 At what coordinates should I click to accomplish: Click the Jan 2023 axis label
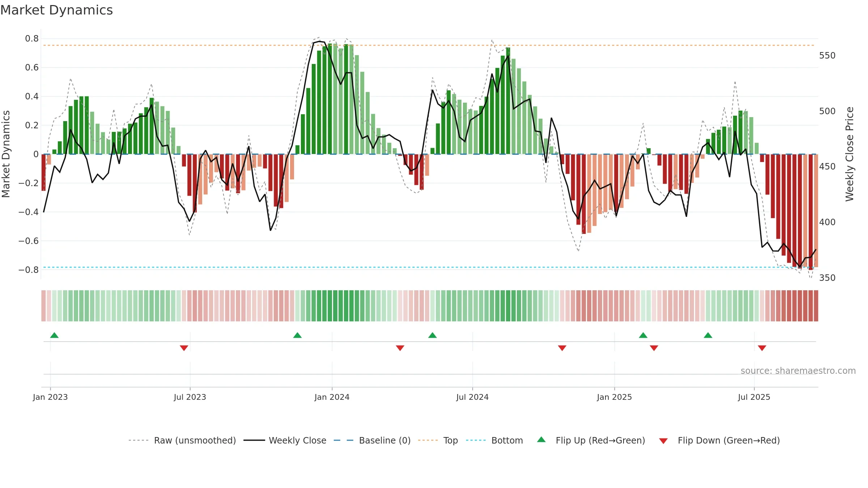[50, 397]
